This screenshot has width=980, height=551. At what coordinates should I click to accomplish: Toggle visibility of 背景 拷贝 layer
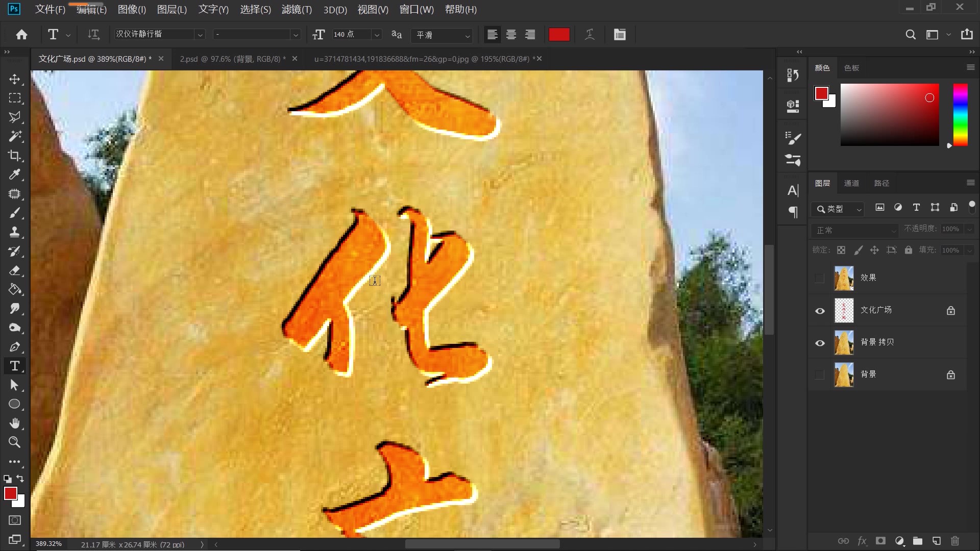(x=820, y=343)
